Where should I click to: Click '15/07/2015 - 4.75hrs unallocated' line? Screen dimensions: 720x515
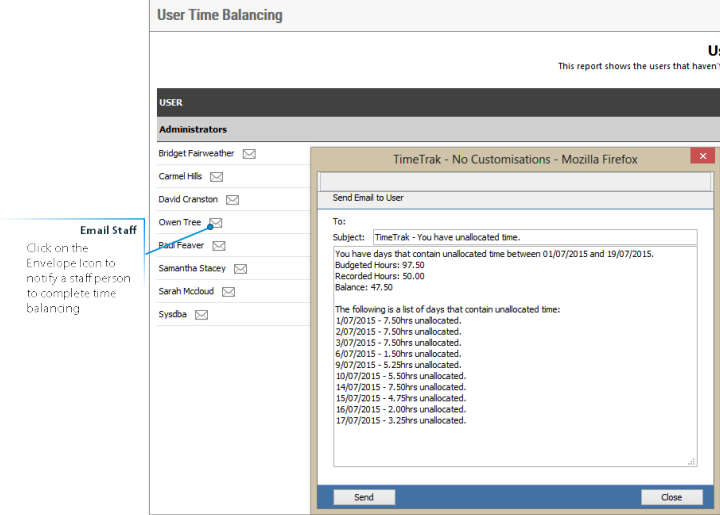(400, 398)
